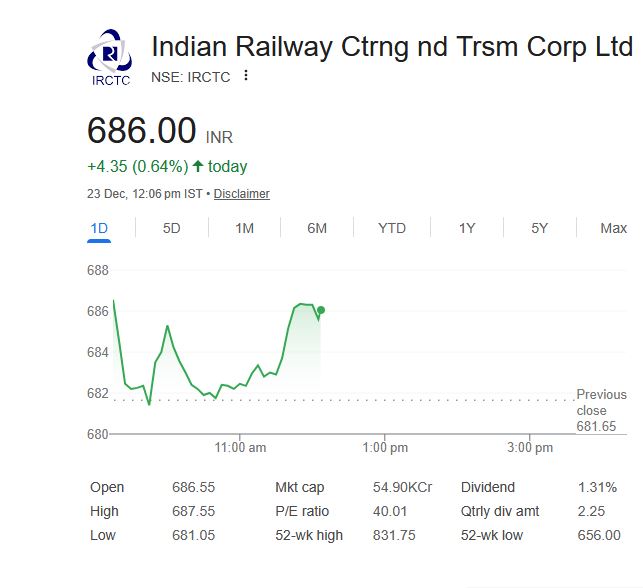
Task: View the 5Y price history
Action: (x=540, y=228)
